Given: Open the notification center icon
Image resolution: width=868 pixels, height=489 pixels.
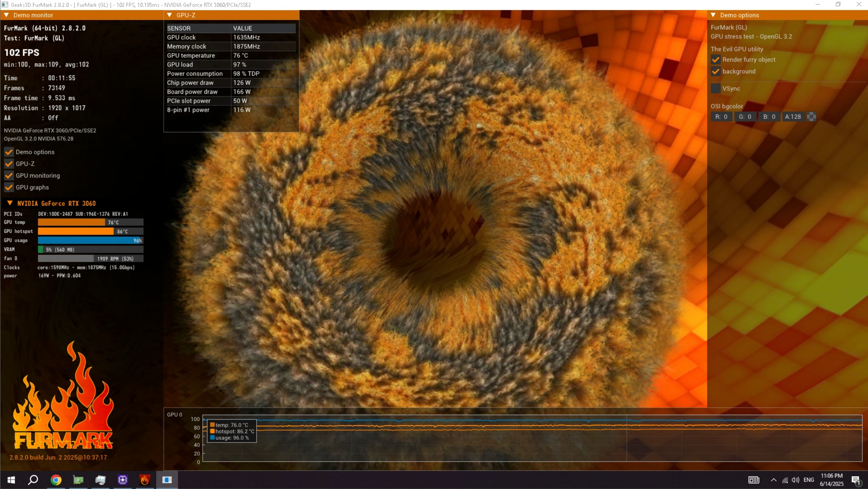Looking at the screenshot, I should tap(856, 480).
